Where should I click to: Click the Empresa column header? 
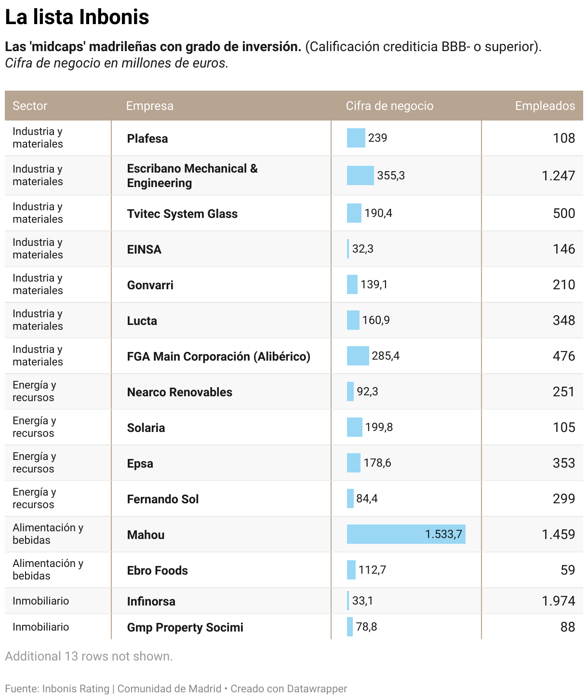click(150, 106)
